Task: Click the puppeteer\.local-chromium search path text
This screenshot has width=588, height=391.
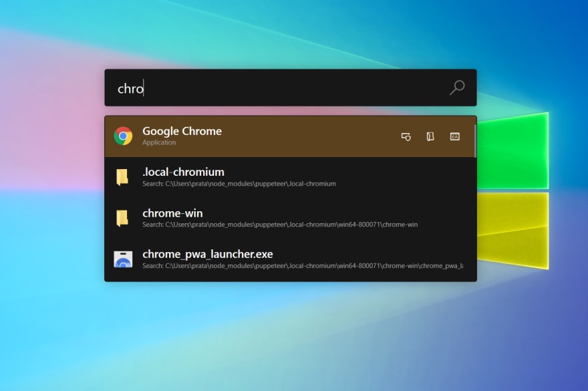Action: click(x=239, y=184)
